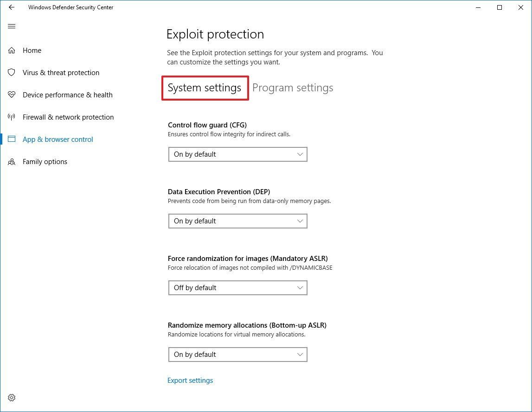
Task: Change the Control flow guard (CFG) setting
Action: click(237, 154)
